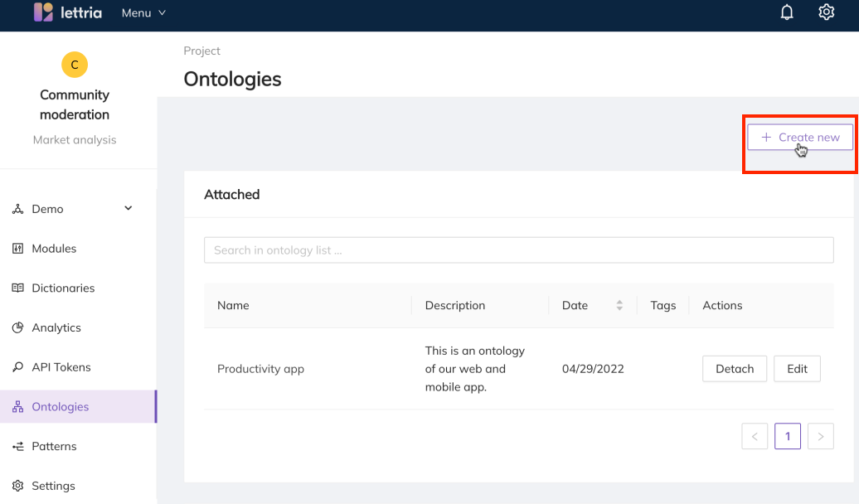Expand the Demo section chevron
The height and width of the screenshot is (504, 859).
coord(129,208)
